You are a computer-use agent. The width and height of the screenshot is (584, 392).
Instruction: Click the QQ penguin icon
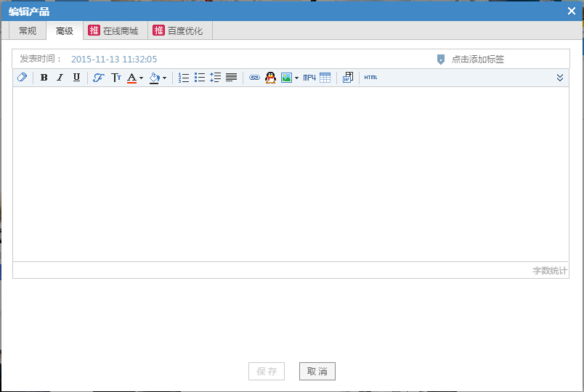[x=270, y=78]
